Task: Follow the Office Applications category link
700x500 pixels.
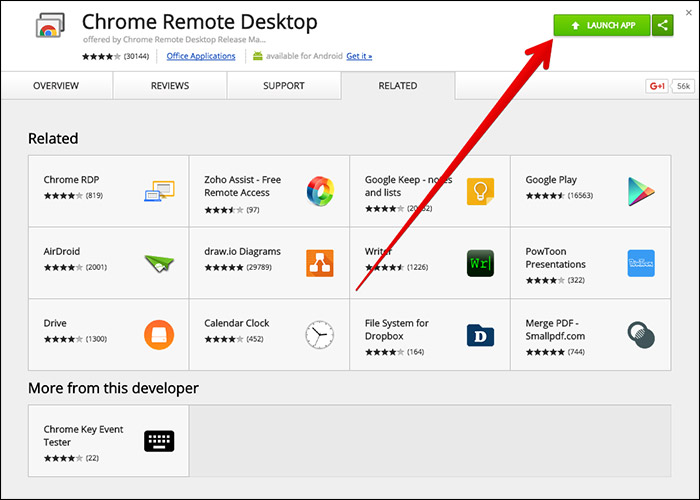Action: pos(201,56)
